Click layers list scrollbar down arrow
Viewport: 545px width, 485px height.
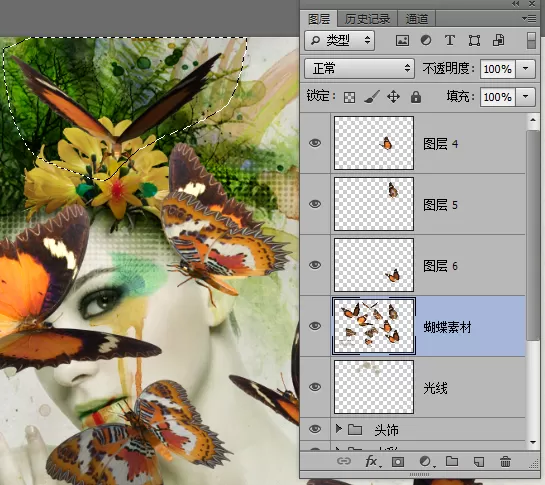pos(533,442)
